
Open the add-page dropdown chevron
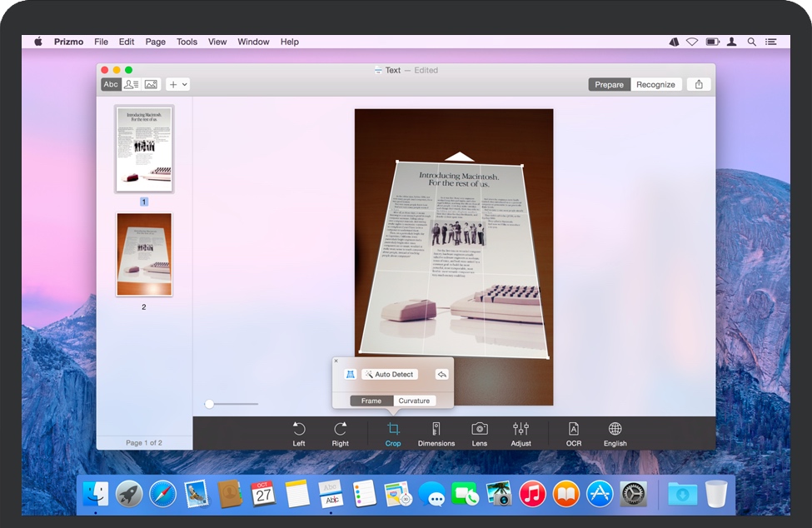click(x=183, y=84)
